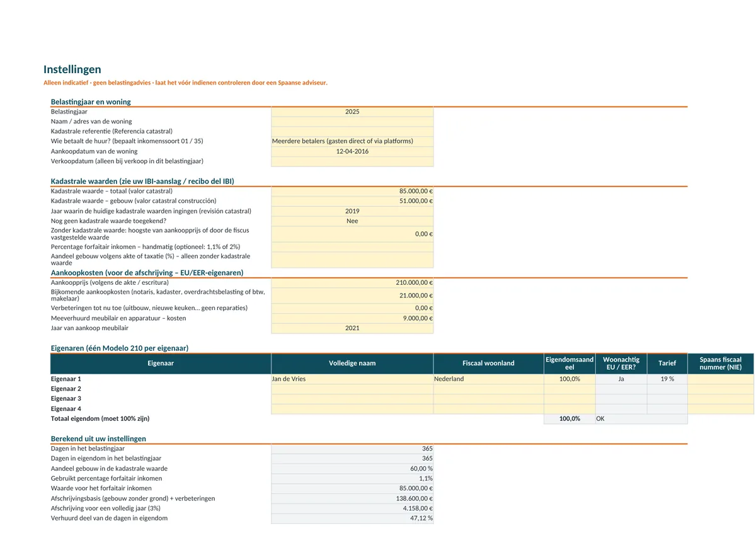Click the 'Instellingen' page title
756x535 pixels.
(x=72, y=70)
